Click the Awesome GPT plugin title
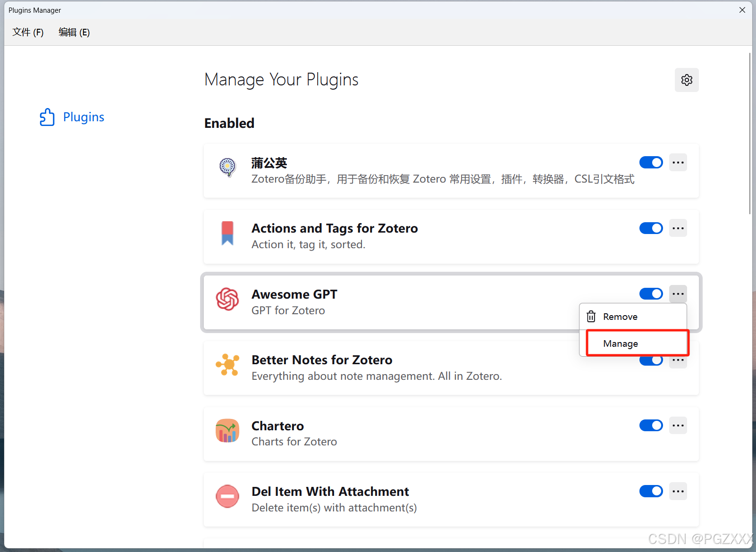Screen dimensions: 756x552 [x=294, y=294]
